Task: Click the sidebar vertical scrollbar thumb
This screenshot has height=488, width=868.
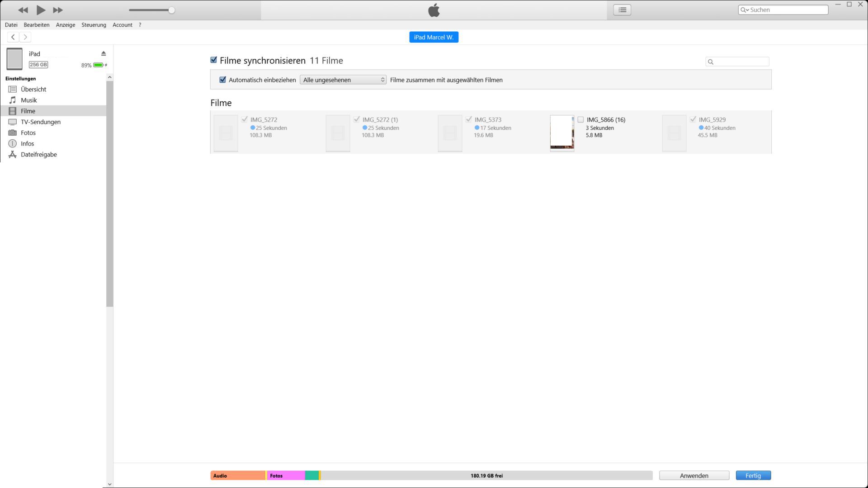Action: coord(109,194)
